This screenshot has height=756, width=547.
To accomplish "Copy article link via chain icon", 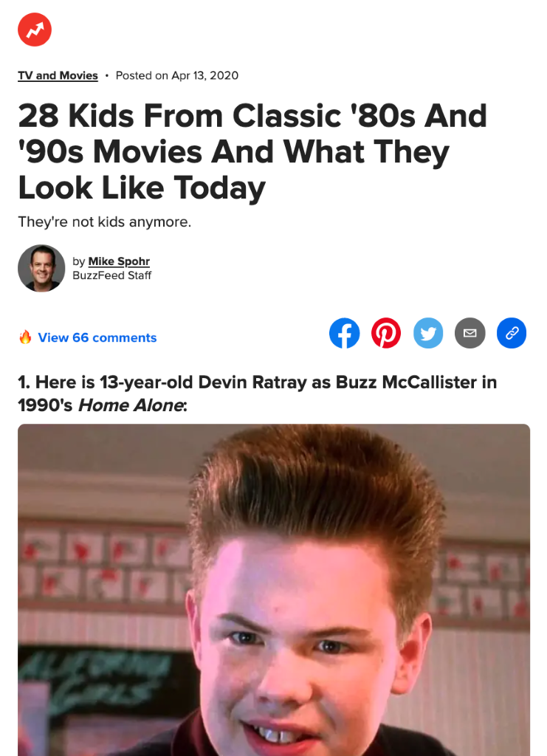I will tap(512, 333).
